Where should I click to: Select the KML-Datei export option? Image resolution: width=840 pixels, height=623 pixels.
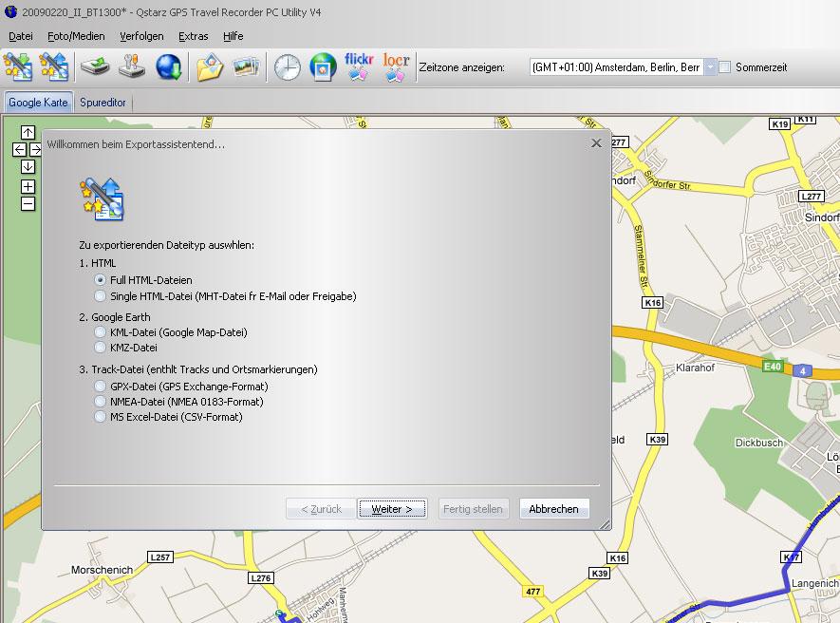pyautogui.click(x=101, y=332)
